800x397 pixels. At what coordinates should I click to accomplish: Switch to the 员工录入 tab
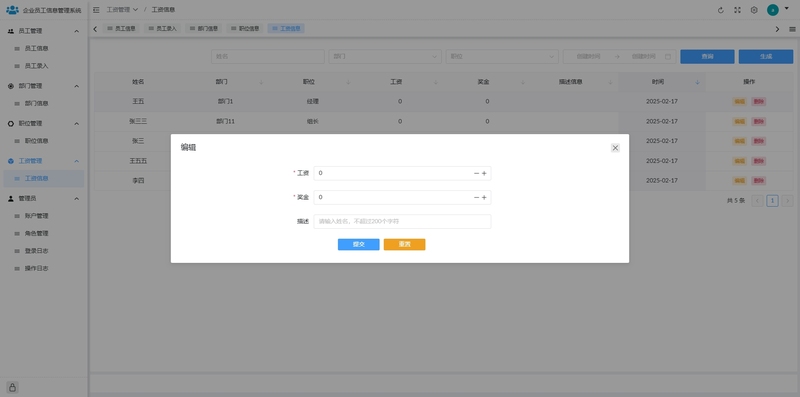[x=163, y=29]
